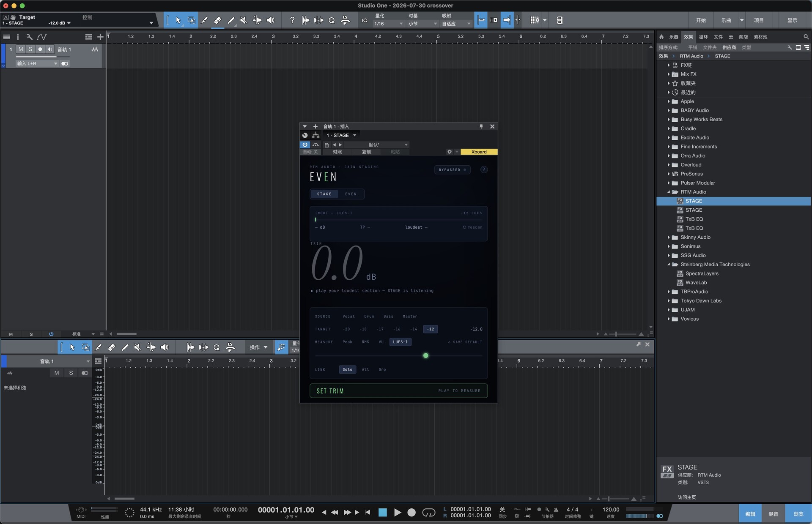Select the STAGE entry below the highlighted one
Screen dimensions: 812x524
tap(694, 210)
